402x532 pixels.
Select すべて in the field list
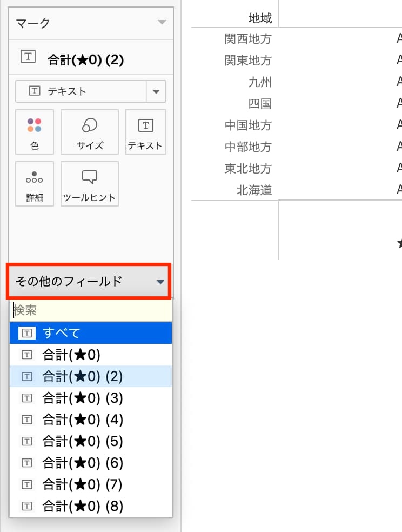point(91,333)
